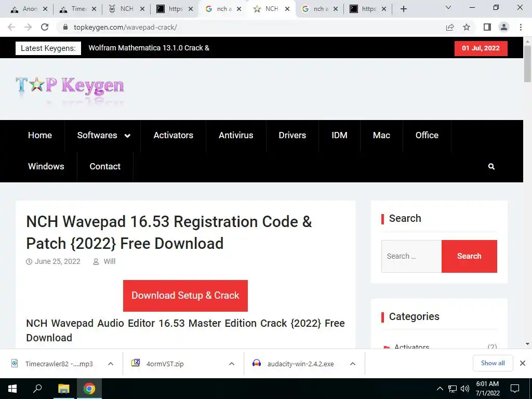The width and height of the screenshot is (532, 399).
Task: Click the share page icon
Action: (x=450, y=27)
